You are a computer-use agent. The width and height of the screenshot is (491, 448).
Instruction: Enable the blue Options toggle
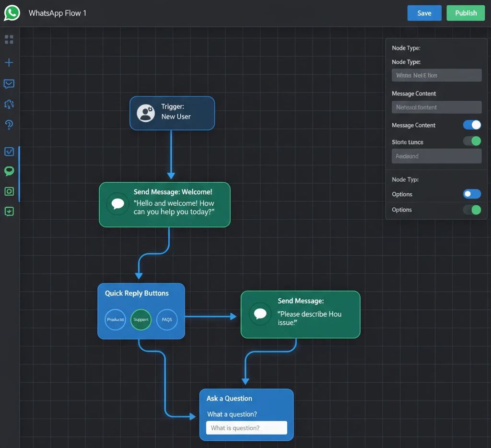[x=472, y=194]
